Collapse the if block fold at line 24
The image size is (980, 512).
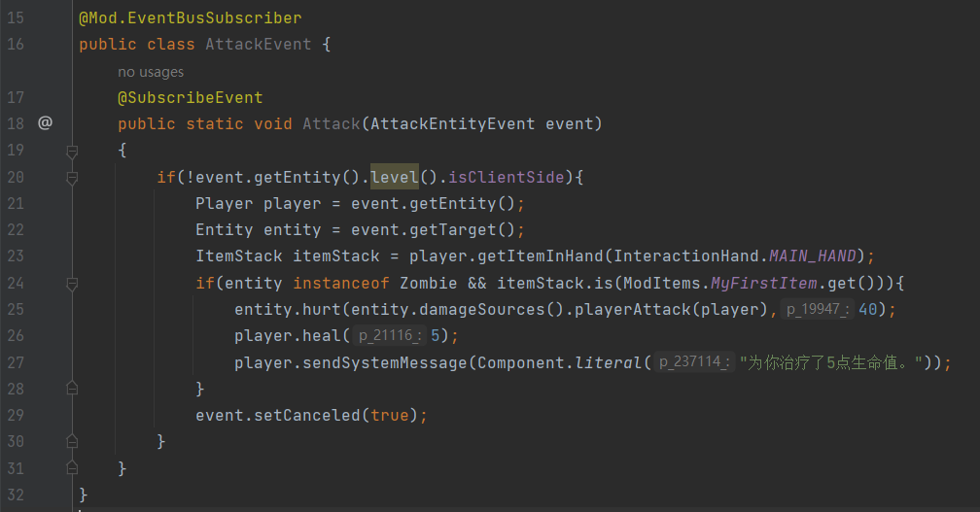tap(72, 285)
